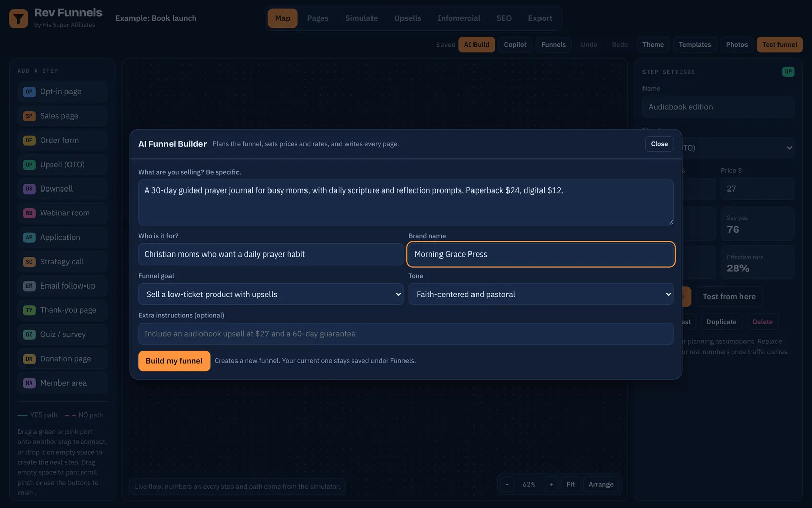This screenshot has height=508, width=812.
Task: Click the UP badge beside Upsell (OTO)
Action: pos(29,165)
